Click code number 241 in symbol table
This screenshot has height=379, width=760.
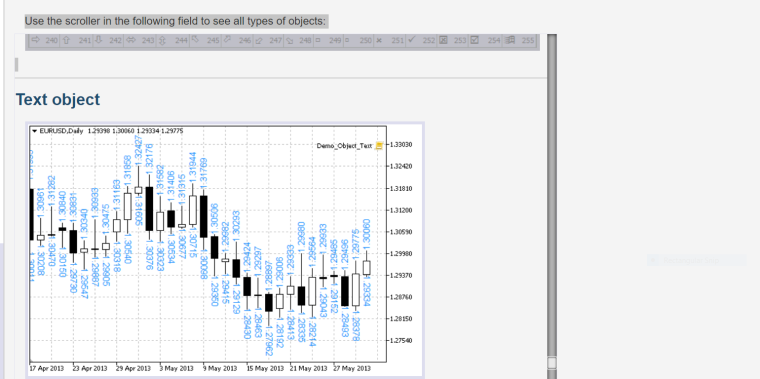point(85,41)
